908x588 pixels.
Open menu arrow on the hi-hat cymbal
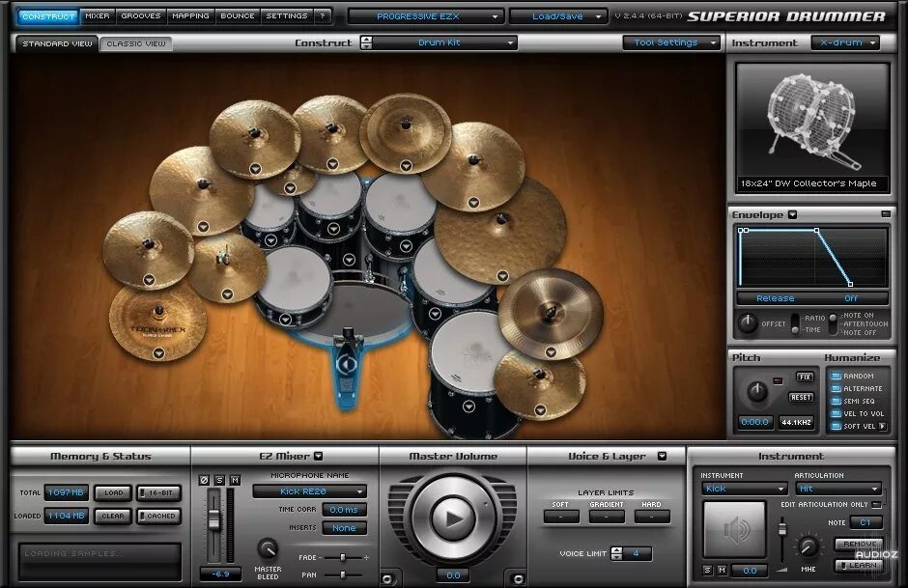(x=228, y=294)
